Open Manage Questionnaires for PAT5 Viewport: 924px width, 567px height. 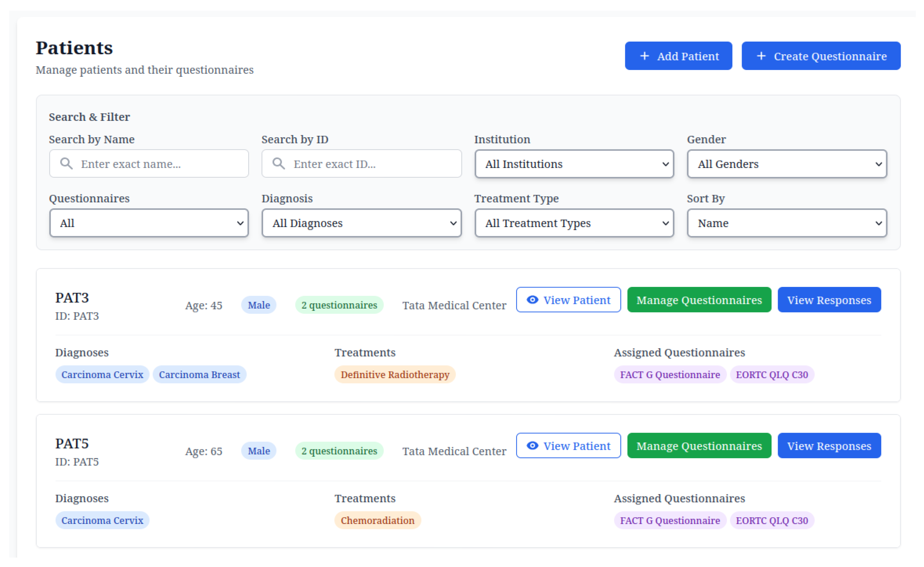699,445
